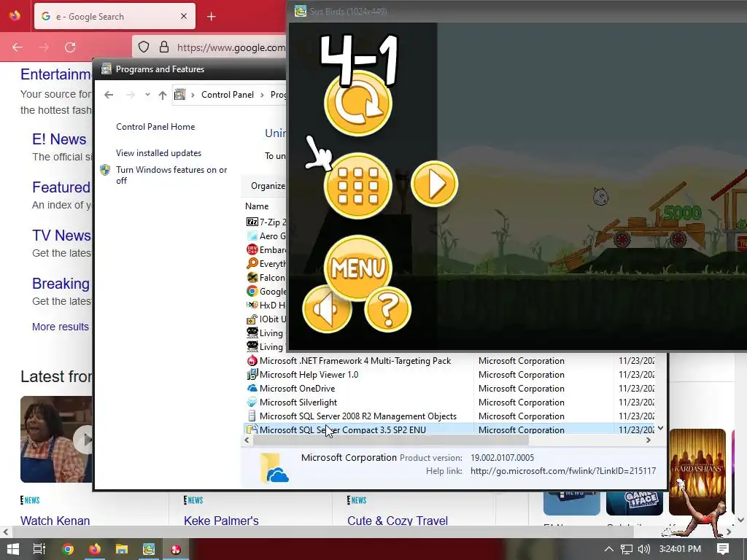The height and width of the screenshot is (560, 747).
Task: Click the padlock site info icon
Action: tap(164, 47)
